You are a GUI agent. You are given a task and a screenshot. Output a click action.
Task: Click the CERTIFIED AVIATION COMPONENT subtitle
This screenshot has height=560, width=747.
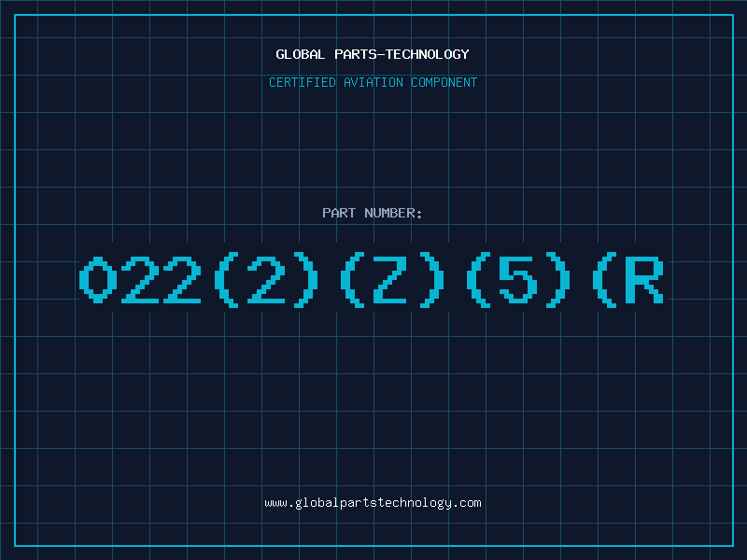[x=373, y=82]
